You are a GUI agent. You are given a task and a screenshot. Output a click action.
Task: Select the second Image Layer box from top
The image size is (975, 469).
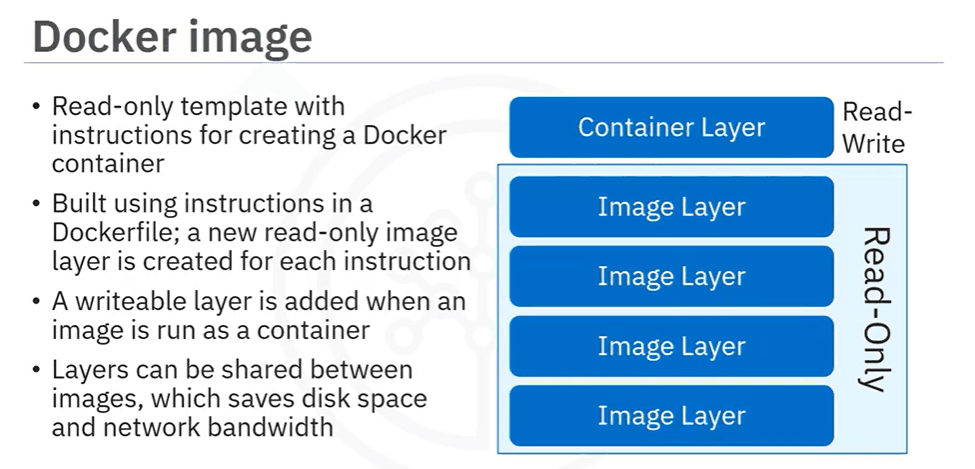coord(671,277)
